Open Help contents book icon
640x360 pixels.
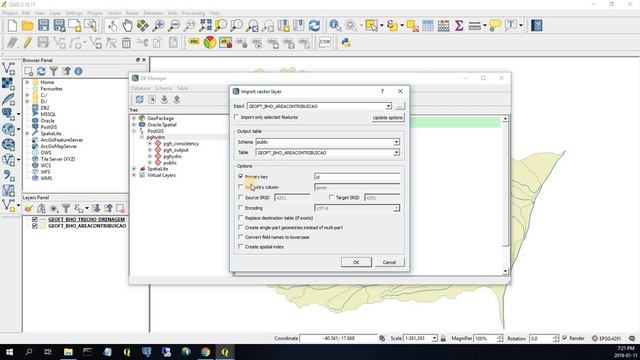537,26
